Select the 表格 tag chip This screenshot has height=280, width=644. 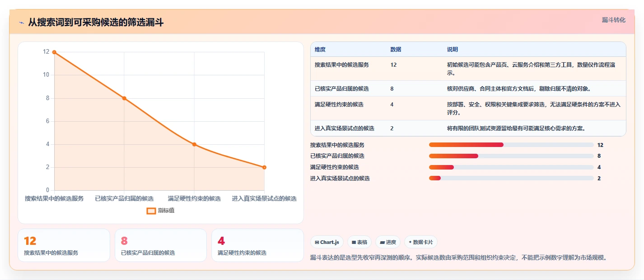(x=359, y=242)
